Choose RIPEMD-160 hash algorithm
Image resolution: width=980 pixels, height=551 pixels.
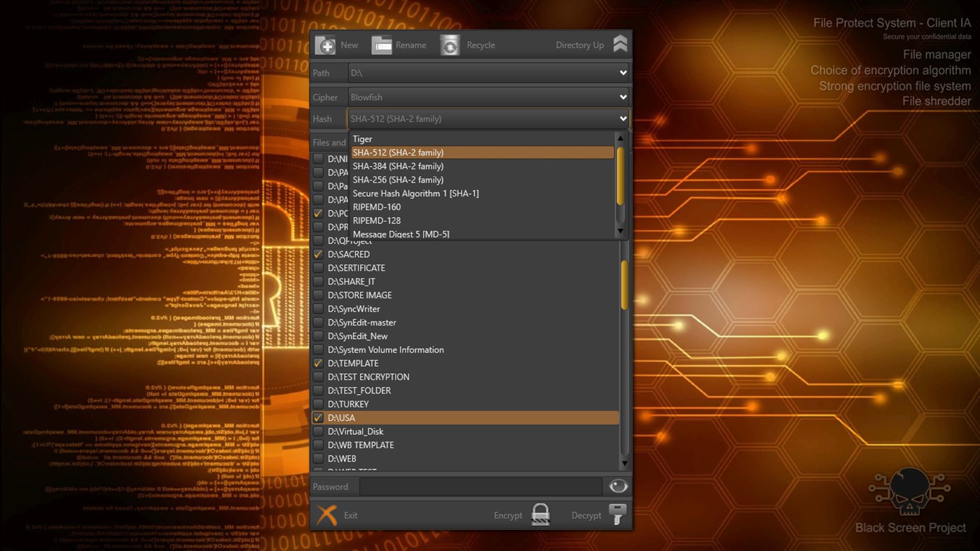[x=376, y=207]
